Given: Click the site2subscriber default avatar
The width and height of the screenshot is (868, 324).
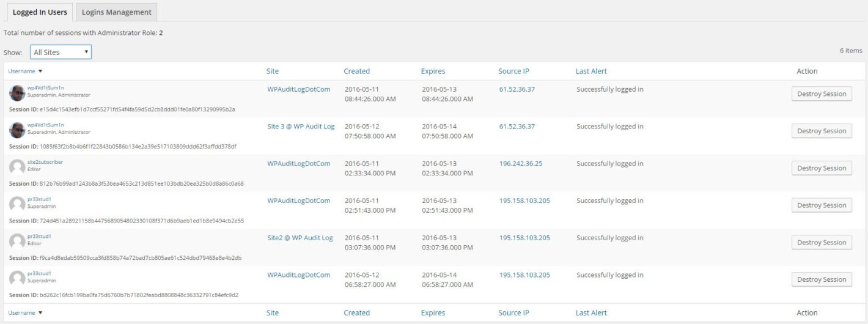Looking at the screenshot, I should (x=17, y=168).
